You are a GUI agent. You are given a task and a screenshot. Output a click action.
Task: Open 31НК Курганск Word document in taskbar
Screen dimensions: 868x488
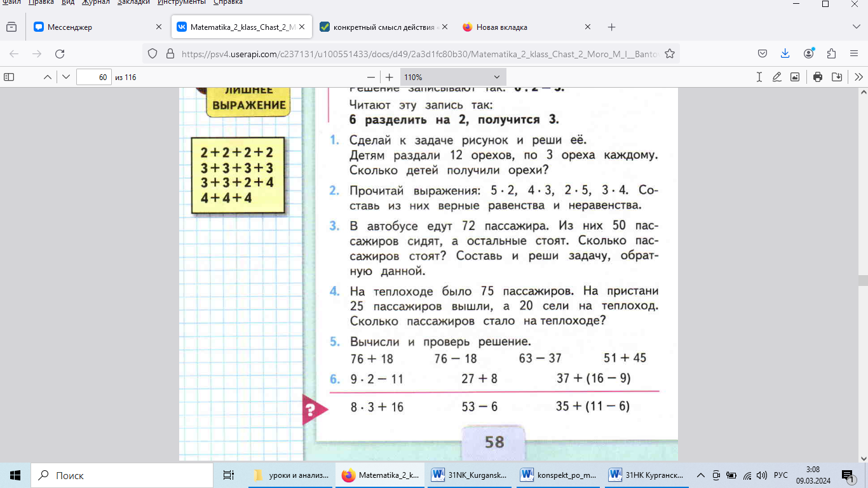tap(647, 475)
